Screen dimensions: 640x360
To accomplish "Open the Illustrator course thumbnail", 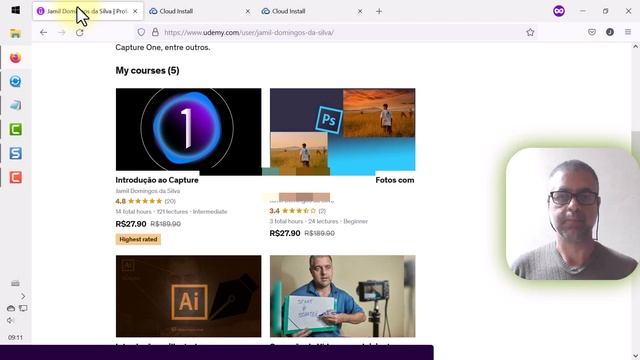I will coord(189,296).
